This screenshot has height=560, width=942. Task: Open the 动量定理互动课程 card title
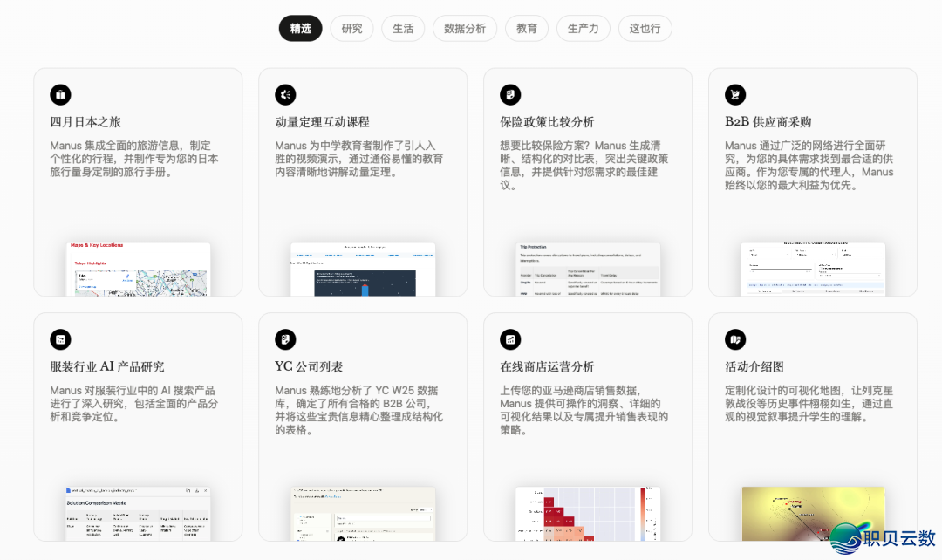pyautogui.click(x=322, y=122)
